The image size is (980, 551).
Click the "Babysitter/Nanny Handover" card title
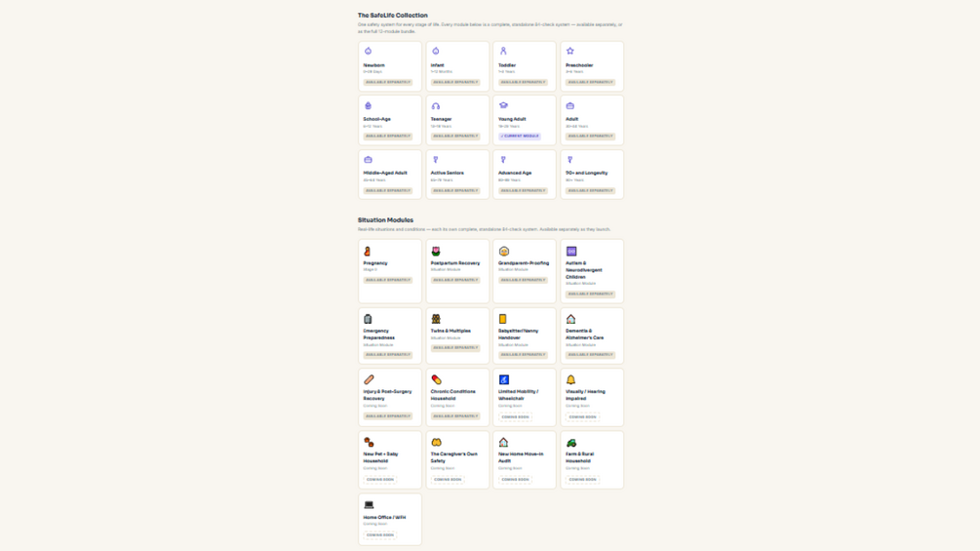(x=518, y=335)
